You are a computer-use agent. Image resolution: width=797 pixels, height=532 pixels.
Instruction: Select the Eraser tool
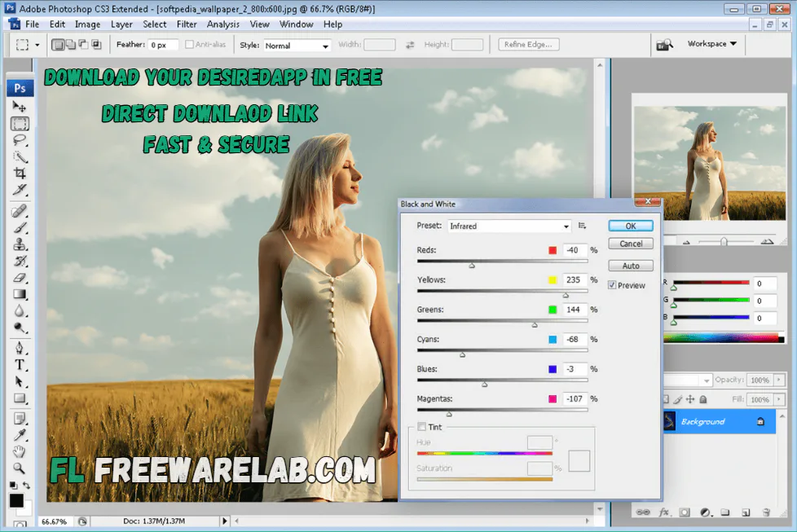coord(20,276)
